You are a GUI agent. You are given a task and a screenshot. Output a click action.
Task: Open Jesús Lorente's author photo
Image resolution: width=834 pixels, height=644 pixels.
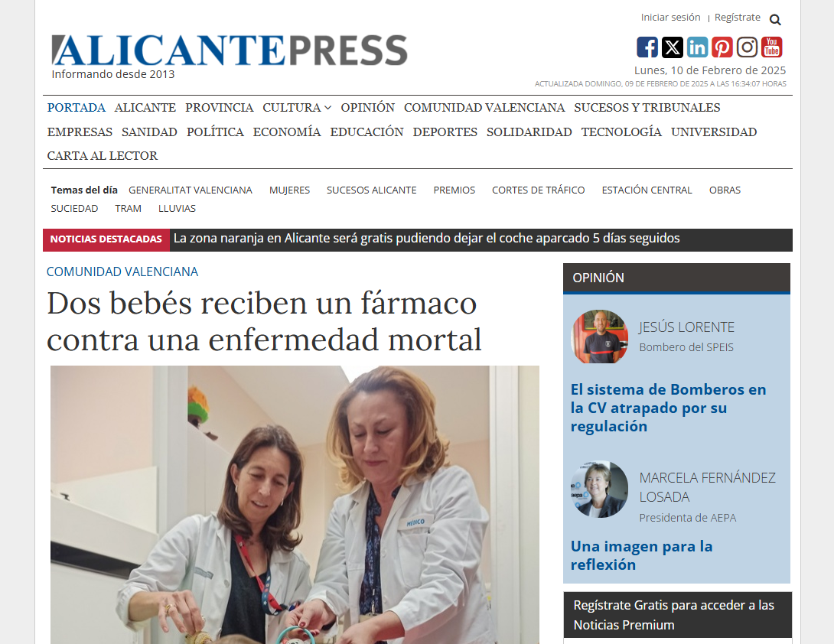(x=599, y=337)
